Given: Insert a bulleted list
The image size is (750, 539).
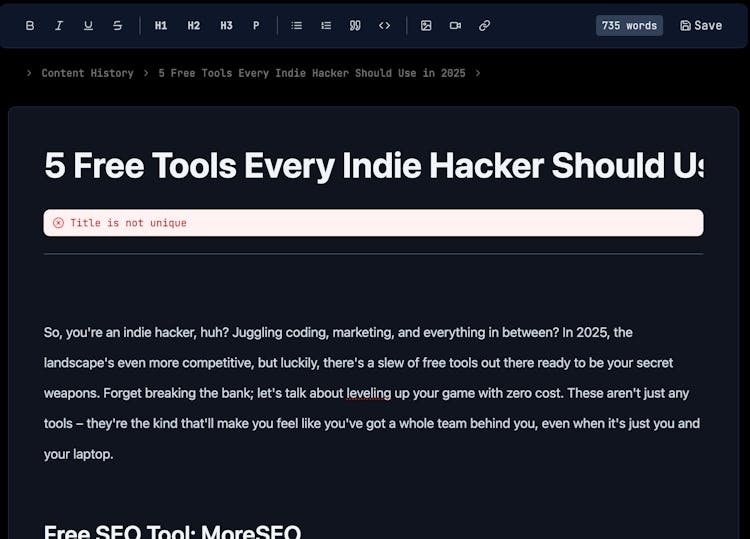Looking at the screenshot, I should [297, 26].
